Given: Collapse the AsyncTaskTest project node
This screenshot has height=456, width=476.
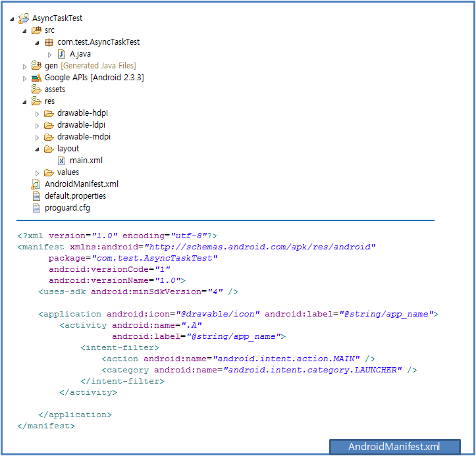Looking at the screenshot, I should coord(12,19).
